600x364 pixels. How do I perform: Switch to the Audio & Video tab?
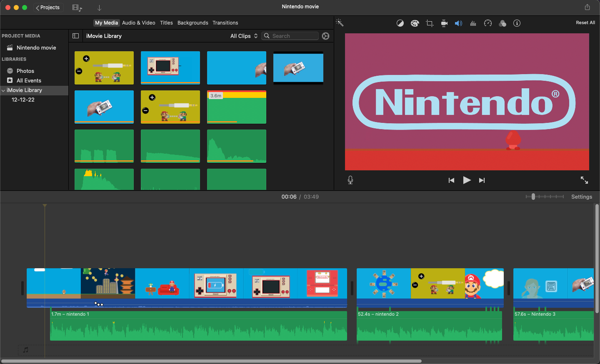coord(139,23)
